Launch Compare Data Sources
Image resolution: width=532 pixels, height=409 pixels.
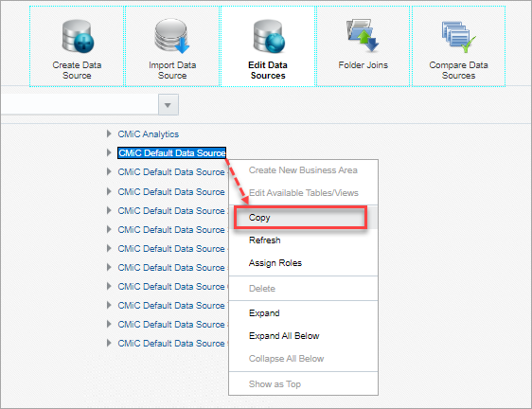(x=458, y=46)
